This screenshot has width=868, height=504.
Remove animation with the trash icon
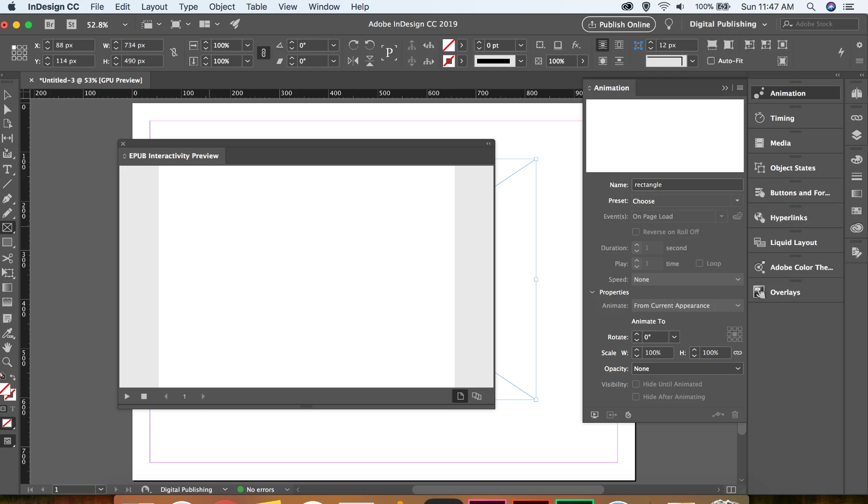coord(735,414)
